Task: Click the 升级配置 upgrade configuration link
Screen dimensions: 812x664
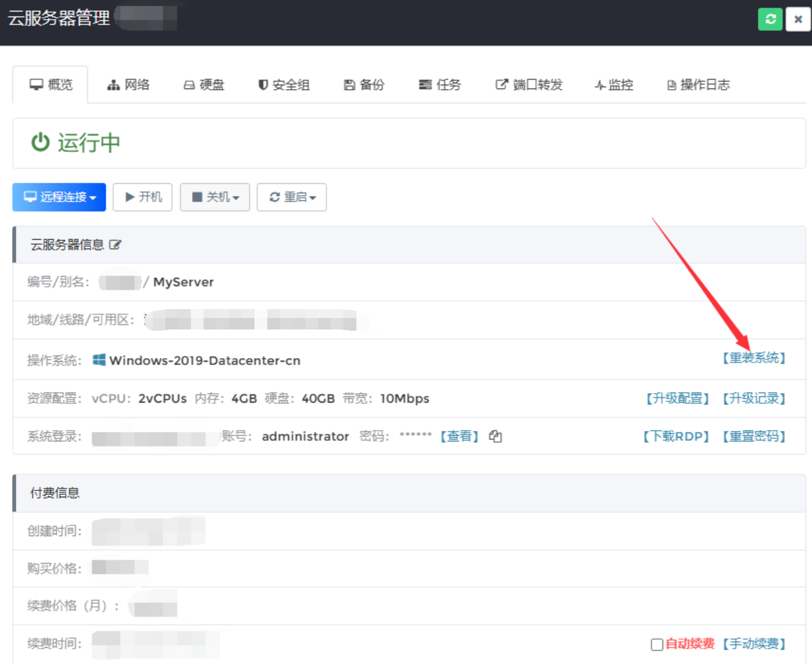Action: [676, 398]
